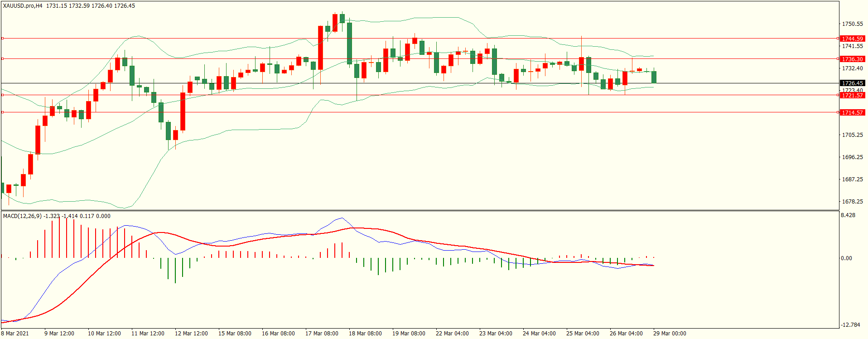Click the 17 Mar 08:00 time label
868x339 pixels.
pos(322,334)
